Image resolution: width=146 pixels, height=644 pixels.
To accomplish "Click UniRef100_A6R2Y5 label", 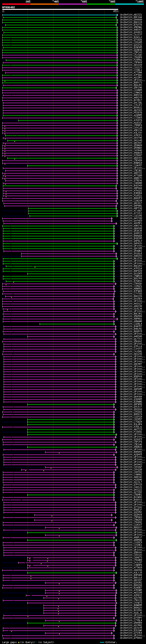I will [131, 98].
